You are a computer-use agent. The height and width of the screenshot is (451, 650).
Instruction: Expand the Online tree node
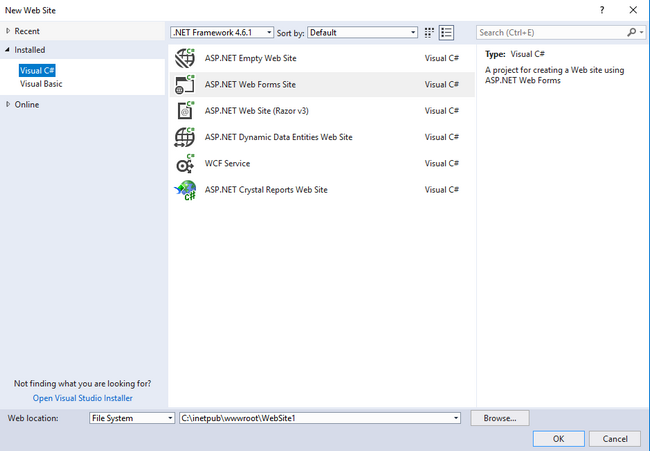point(8,104)
